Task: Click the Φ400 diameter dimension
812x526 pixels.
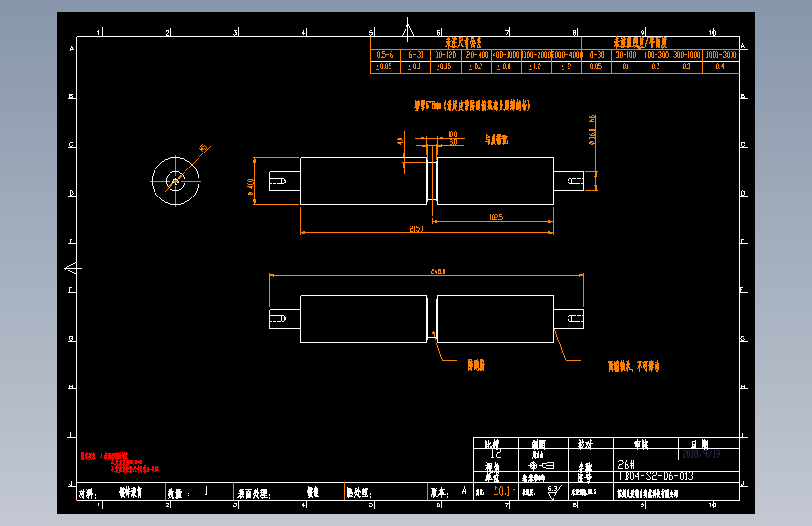Action: [251, 187]
